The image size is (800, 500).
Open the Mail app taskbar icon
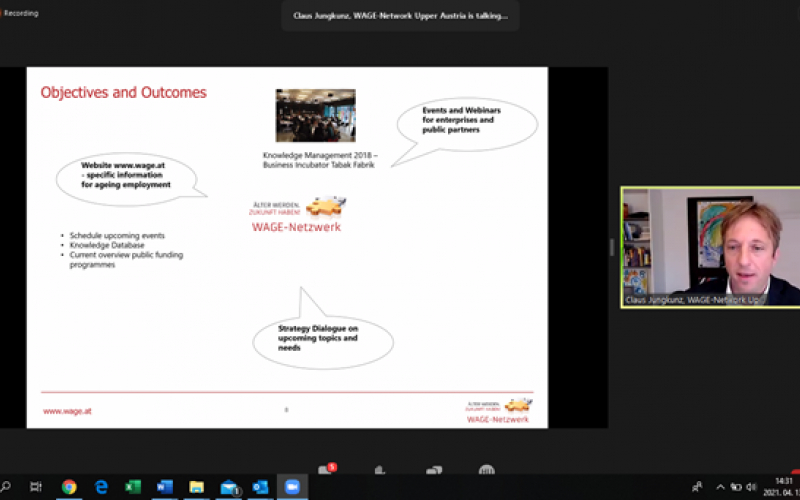(229, 487)
